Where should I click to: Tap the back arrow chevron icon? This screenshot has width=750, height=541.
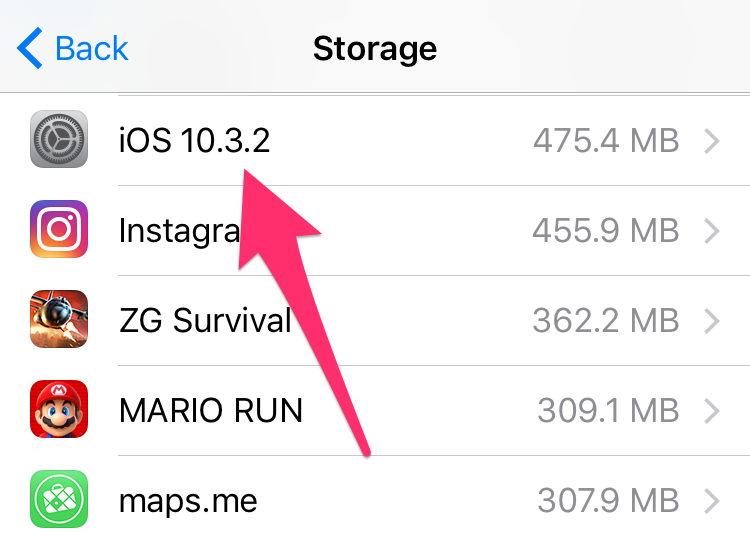31,48
